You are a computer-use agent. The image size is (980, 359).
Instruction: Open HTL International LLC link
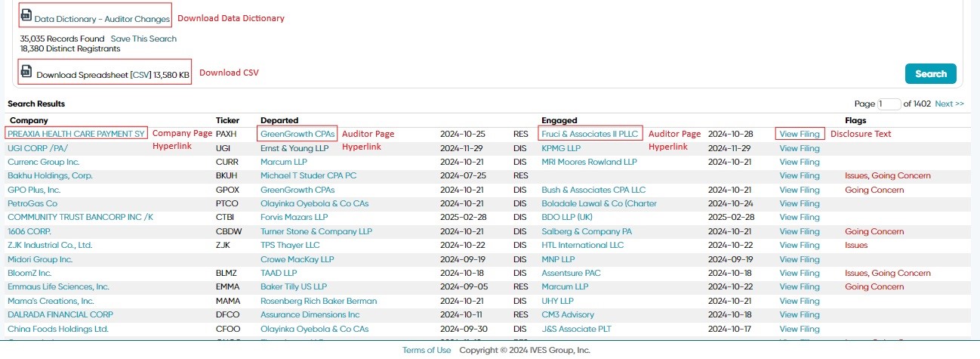click(x=583, y=245)
